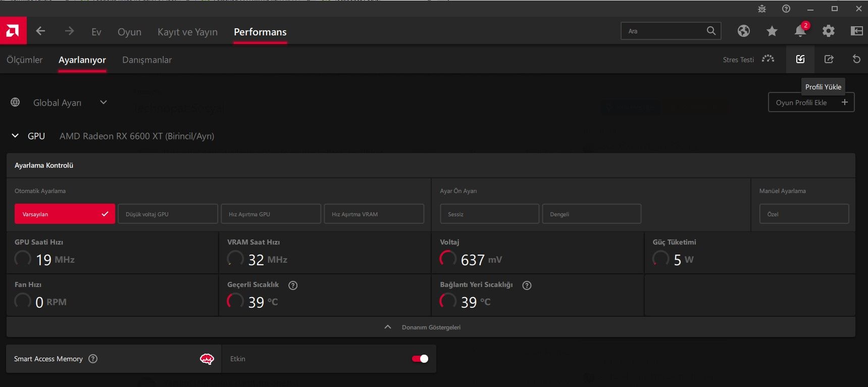The width and height of the screenshot is (868, 387).
Task: Open notifications bell icon
Action: tap(800, 30)
